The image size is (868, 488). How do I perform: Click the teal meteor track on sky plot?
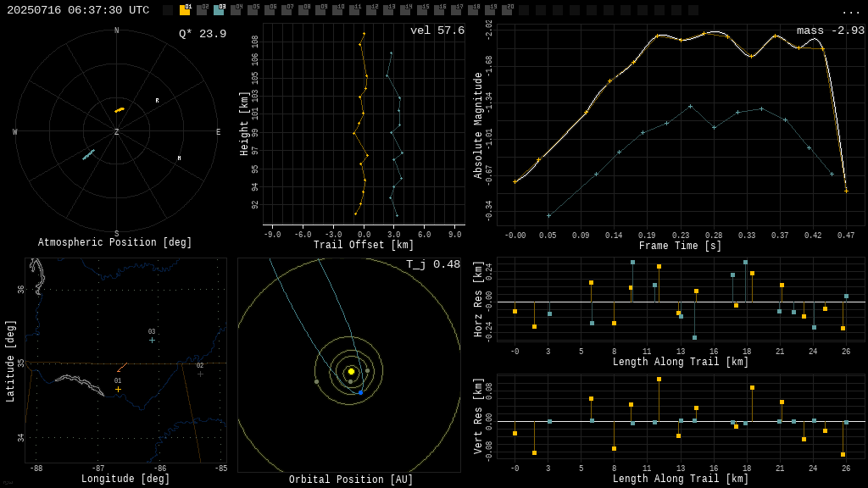88,154
